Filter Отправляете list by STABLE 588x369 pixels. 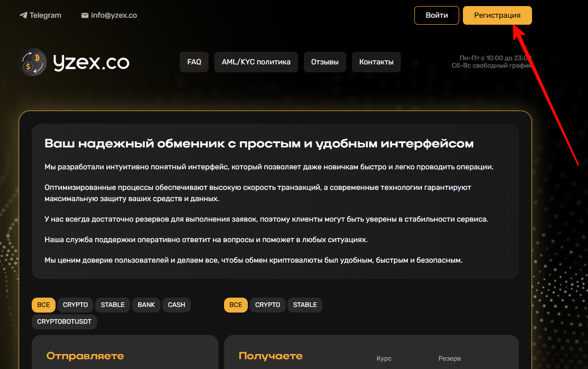pyautogui.click(x=113, y=305)
